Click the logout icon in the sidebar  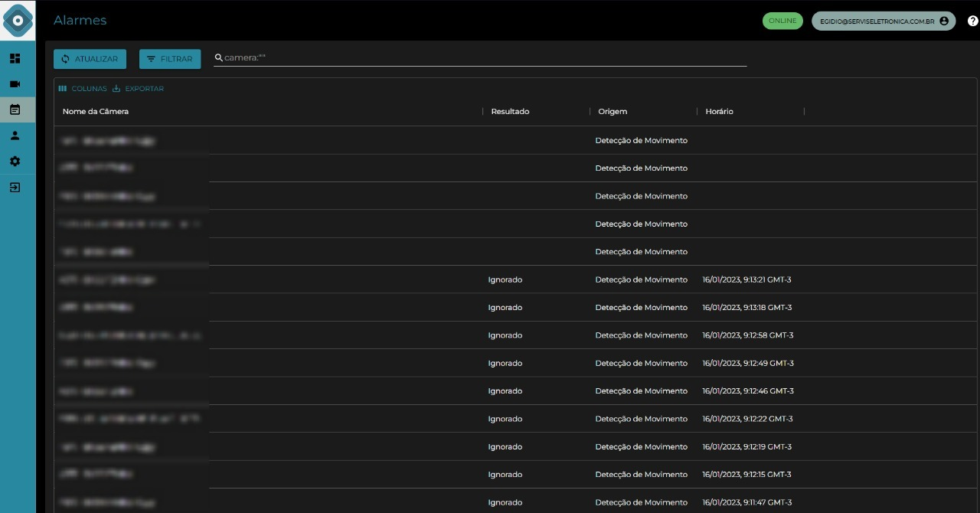click(x=15, y=187)
